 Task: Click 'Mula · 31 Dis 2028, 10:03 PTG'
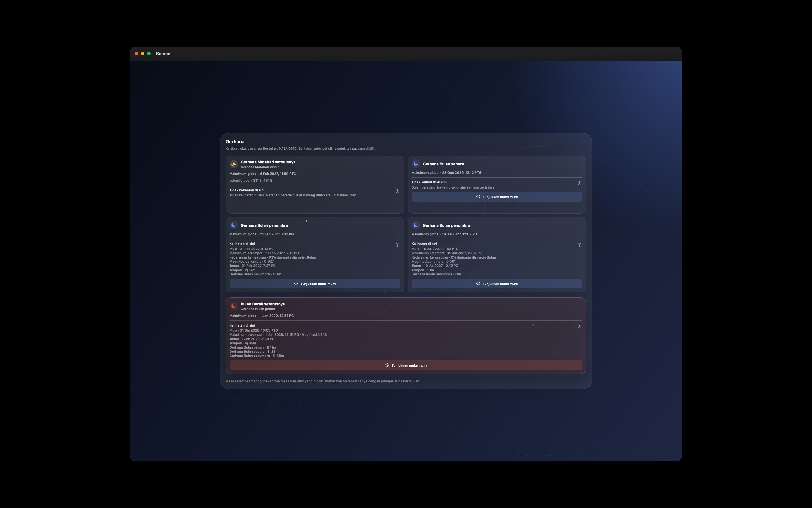point(254,330)
